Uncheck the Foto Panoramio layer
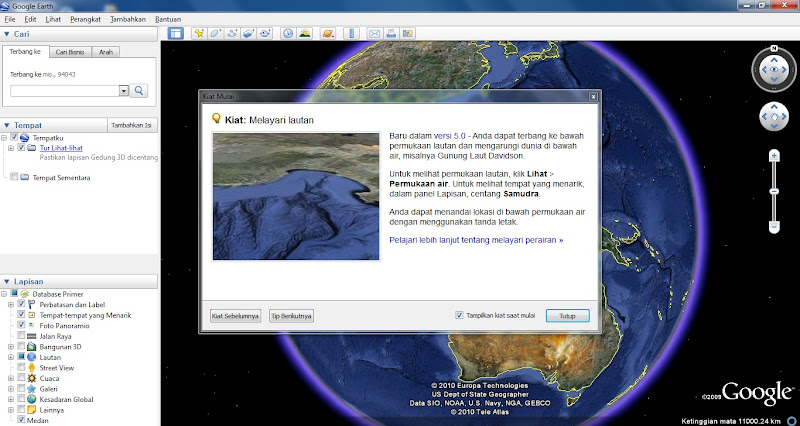The image size is (800, 426). coord(21,325)
